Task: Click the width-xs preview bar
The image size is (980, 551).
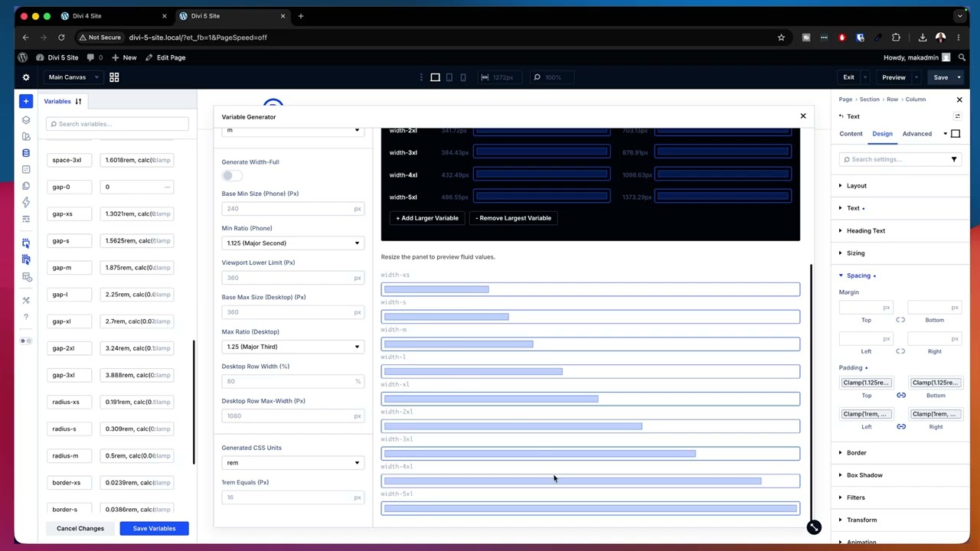Action: [x=590, y=289]
